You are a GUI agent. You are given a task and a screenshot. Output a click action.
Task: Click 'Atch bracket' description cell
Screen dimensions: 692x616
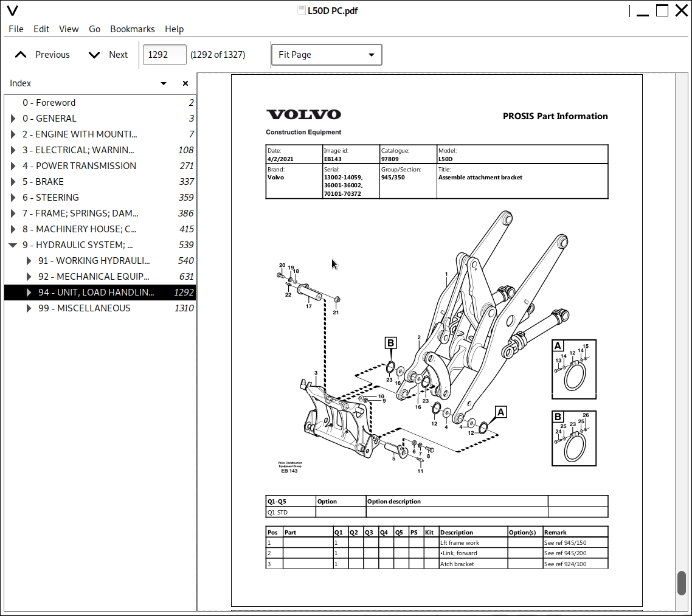[x=473, y=564]
